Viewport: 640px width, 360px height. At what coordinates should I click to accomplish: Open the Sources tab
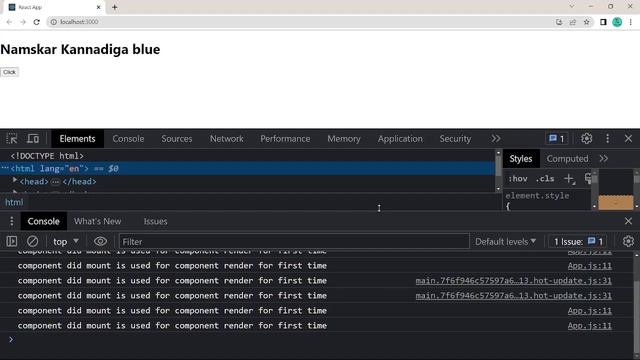pos(176,139)
